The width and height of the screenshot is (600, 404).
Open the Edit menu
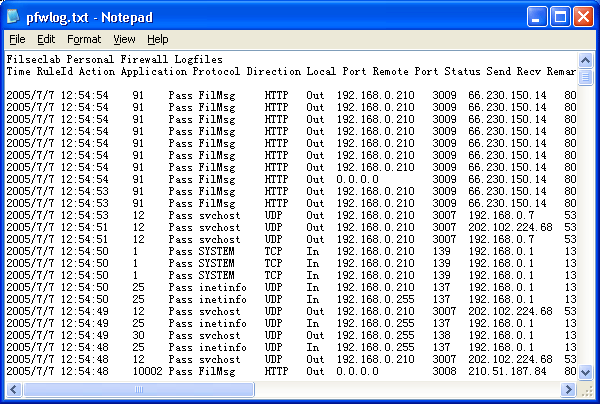(x=46, y=39)
